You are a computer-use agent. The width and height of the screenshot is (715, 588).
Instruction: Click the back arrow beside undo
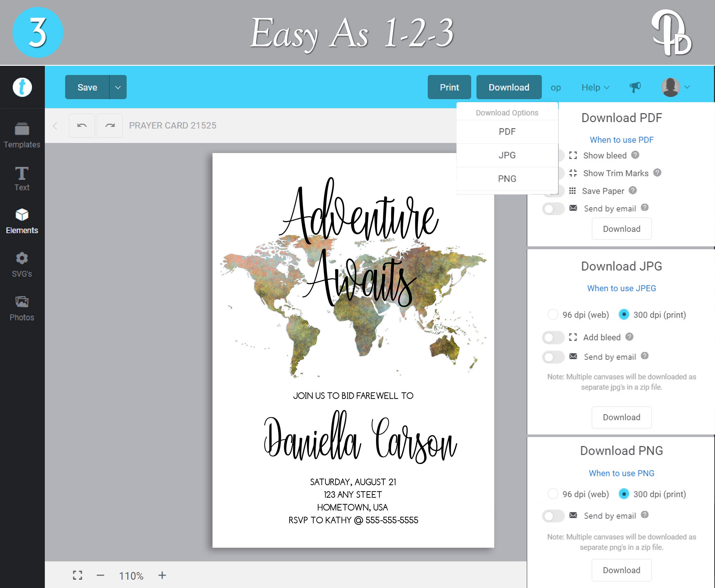[55, 126]
